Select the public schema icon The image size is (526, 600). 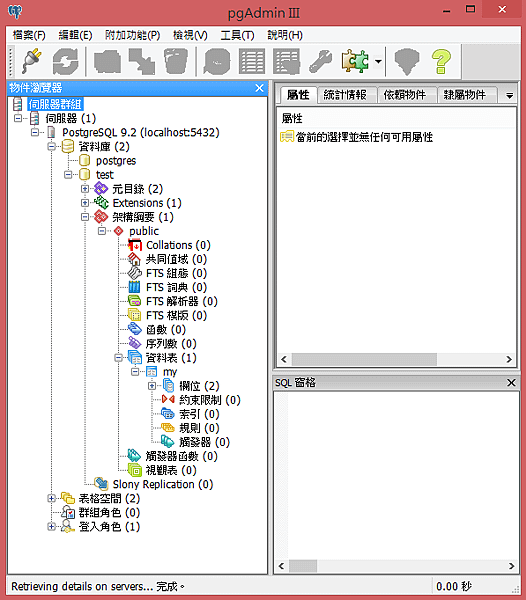(119, 231)
